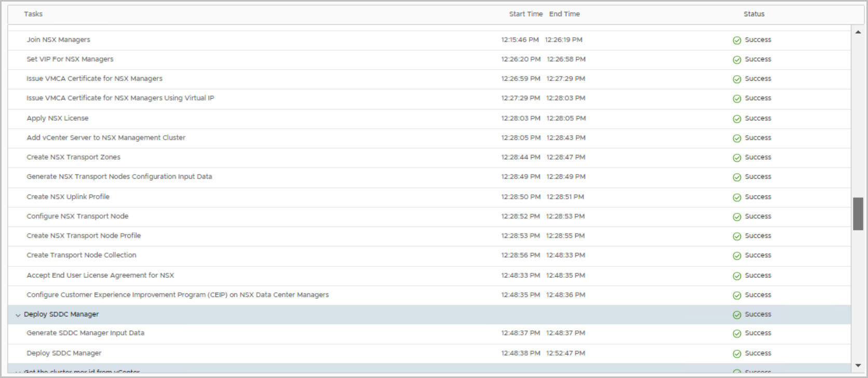
Task: Click success icon for Apply NSX License
Action: coord(737,119)
